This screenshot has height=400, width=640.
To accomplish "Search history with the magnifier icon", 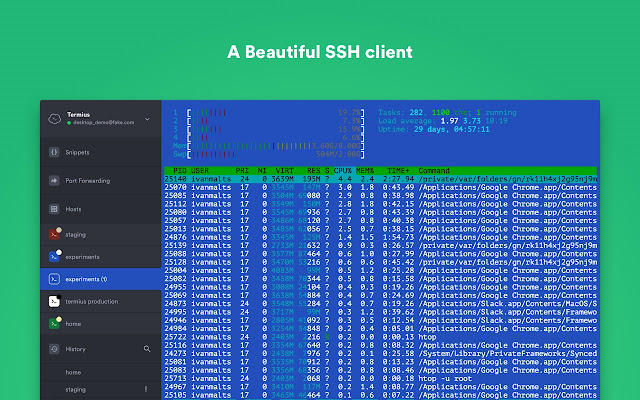I will coord(147,349).
